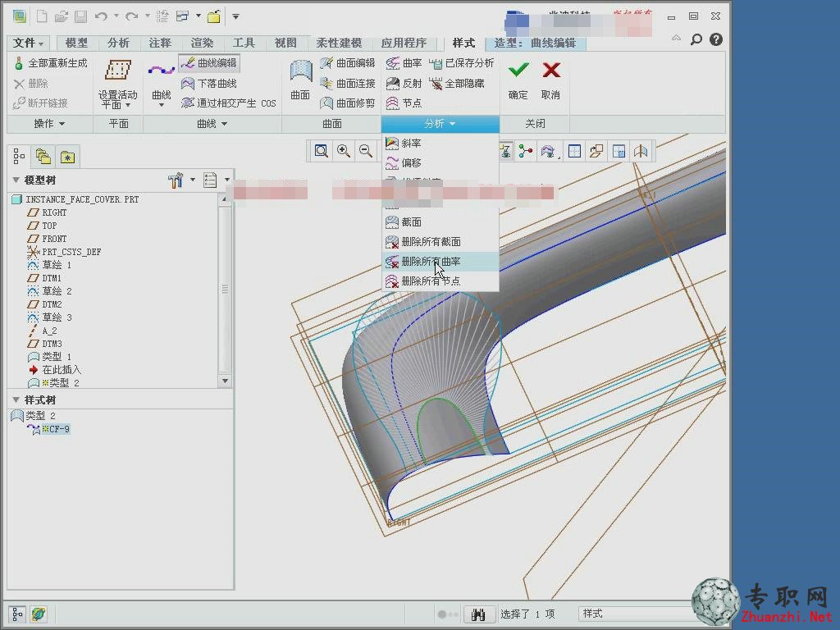Image resolution: width=840 pixels, height=630 pixels.
Task: Open the quick access toolbar customize arrow
Action: pos(235,16)
